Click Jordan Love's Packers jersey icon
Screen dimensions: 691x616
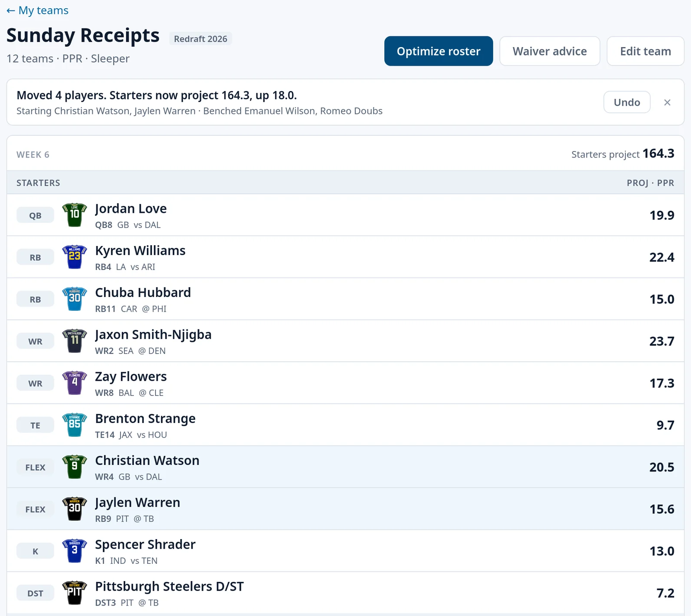(75, 215)
